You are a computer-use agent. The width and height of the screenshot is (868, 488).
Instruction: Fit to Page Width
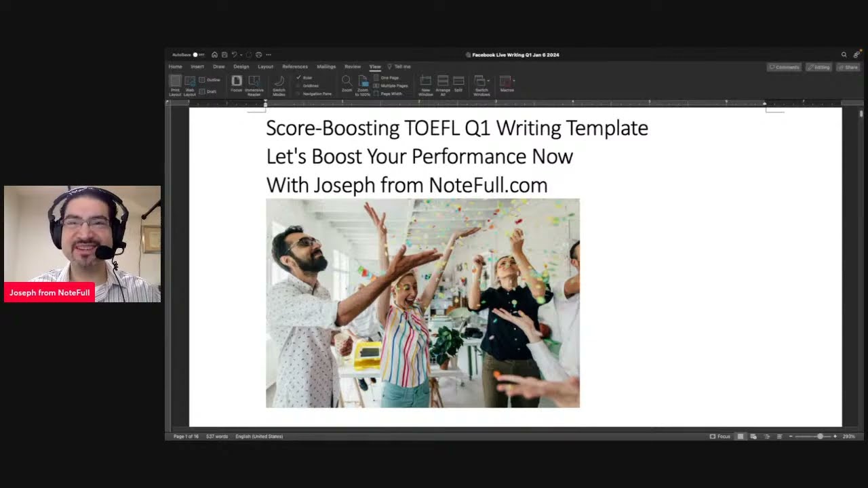[388, 94]
